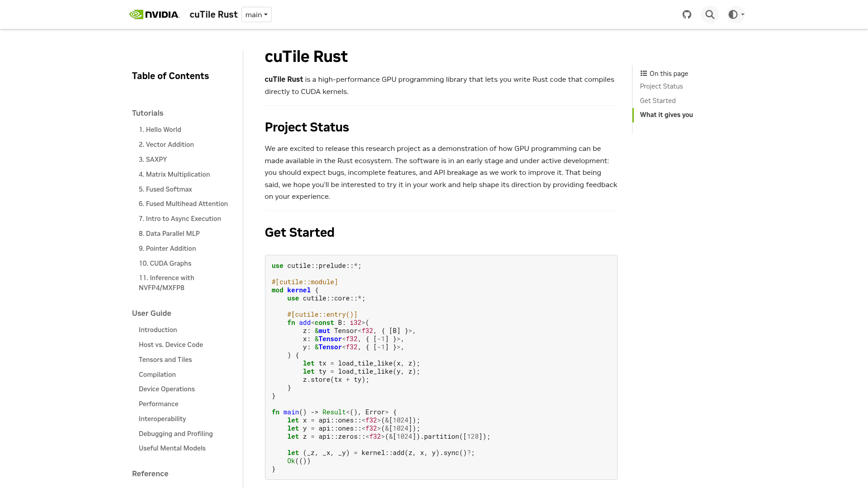Navigate to Fused Softmax tutorial
The image size is (868, 488).
165,189
